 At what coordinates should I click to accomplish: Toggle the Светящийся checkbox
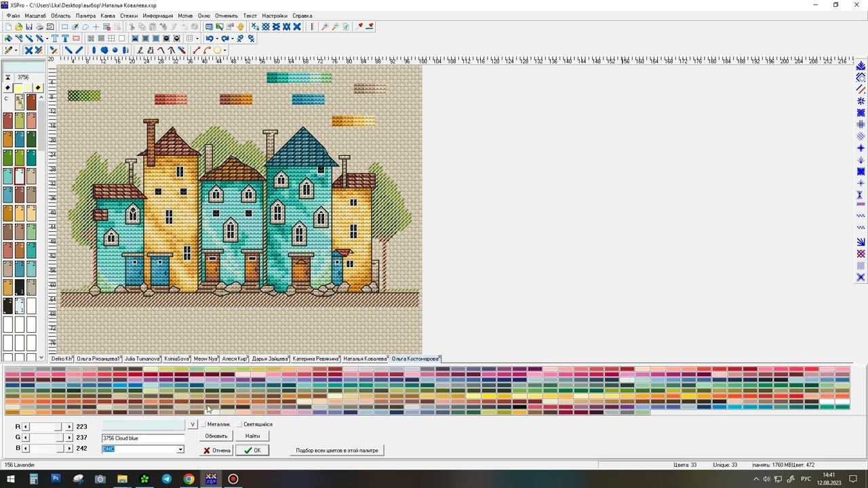[x=239, y=424]
